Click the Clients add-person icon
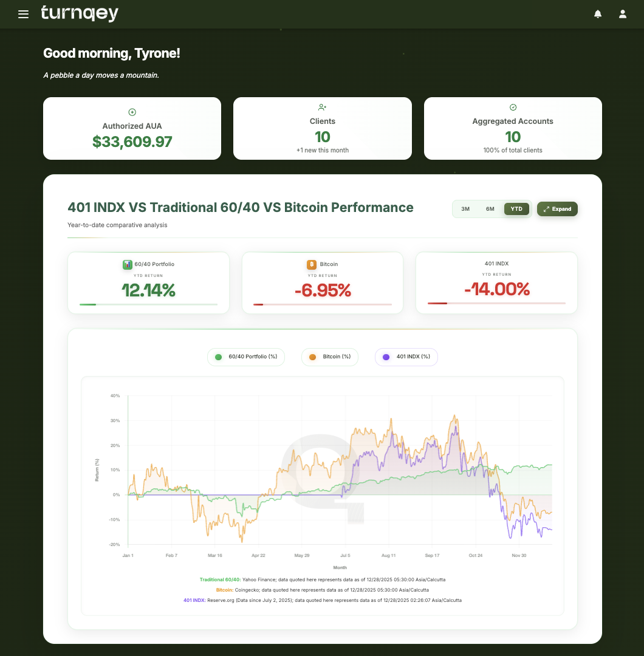This screenshot has height=656, width=644. 323,108
